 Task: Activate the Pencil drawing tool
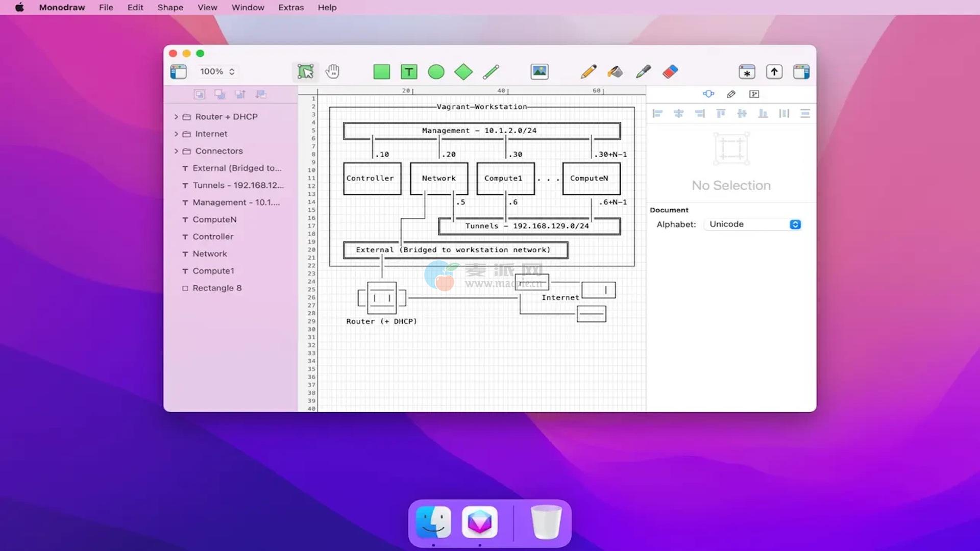588,72
